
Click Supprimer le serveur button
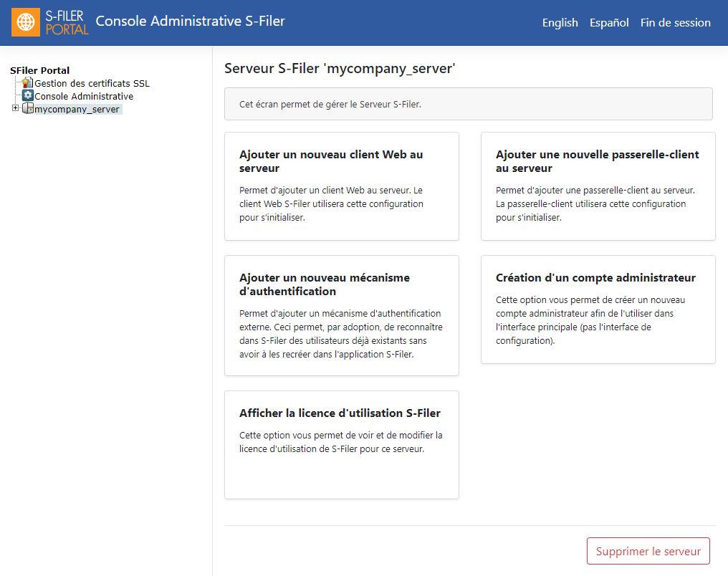pos(648,551)
